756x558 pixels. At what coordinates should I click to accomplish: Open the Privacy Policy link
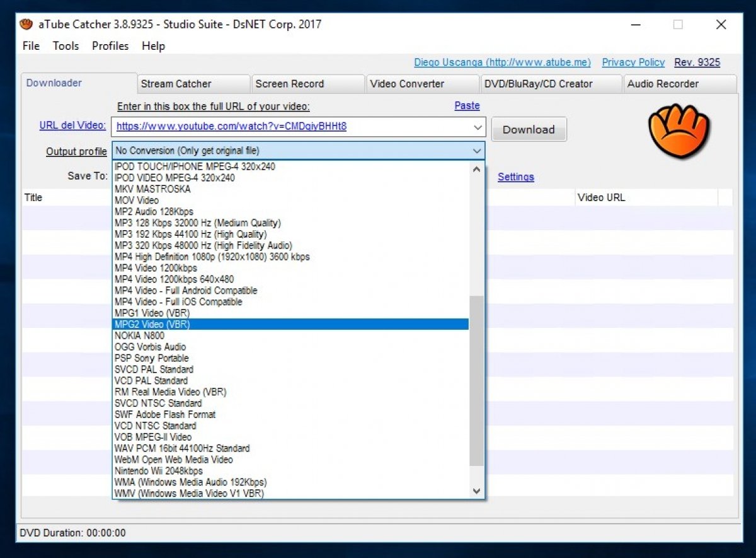[x=633, y=62]
